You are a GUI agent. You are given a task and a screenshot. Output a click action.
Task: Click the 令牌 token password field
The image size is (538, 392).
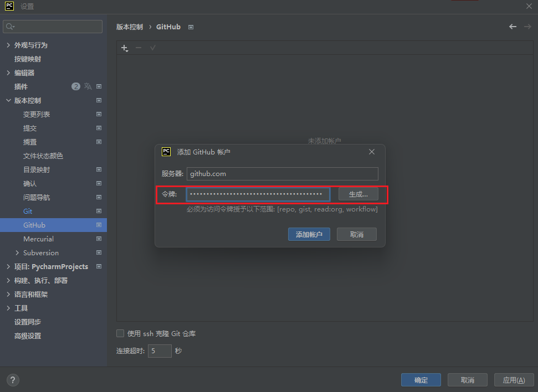pos(258,194)
